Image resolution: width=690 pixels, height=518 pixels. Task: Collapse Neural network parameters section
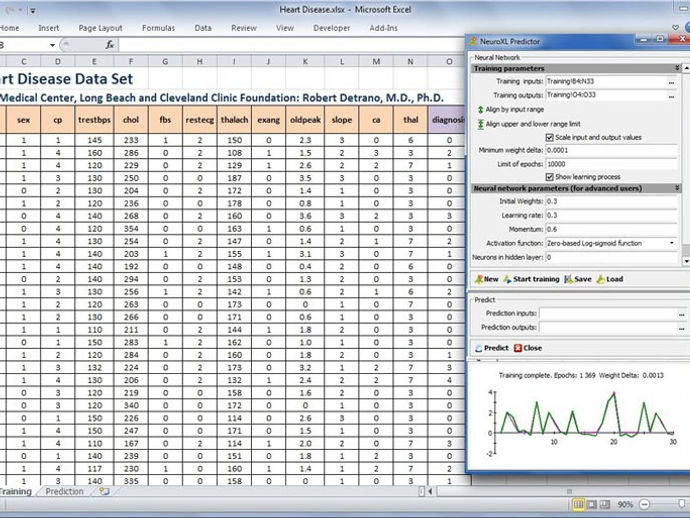tap(677, 188)
